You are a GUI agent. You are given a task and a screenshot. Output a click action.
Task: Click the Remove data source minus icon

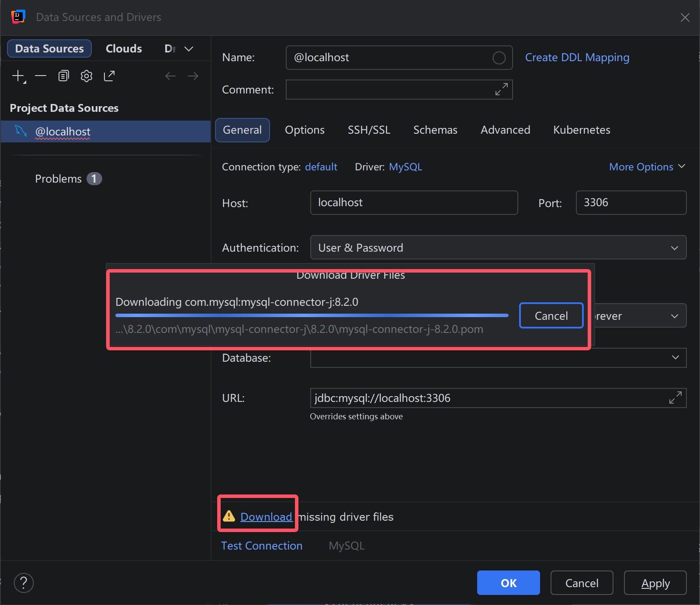(x=41, y=76)
